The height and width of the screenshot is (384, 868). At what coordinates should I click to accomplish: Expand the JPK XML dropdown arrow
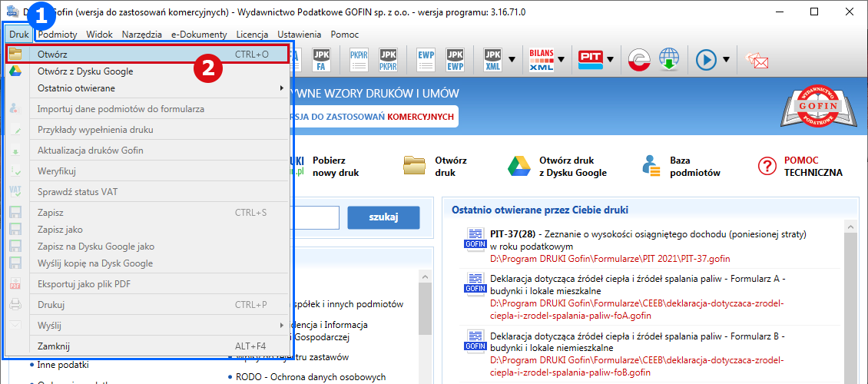pos(512,58)
